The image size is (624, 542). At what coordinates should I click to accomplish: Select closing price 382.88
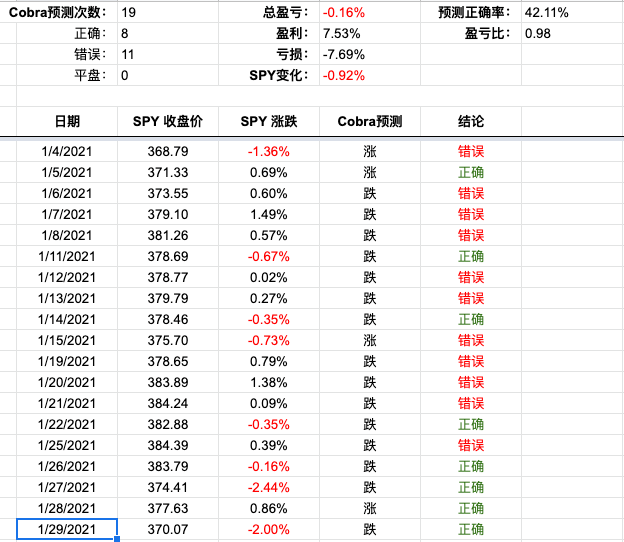coord(168,424)
